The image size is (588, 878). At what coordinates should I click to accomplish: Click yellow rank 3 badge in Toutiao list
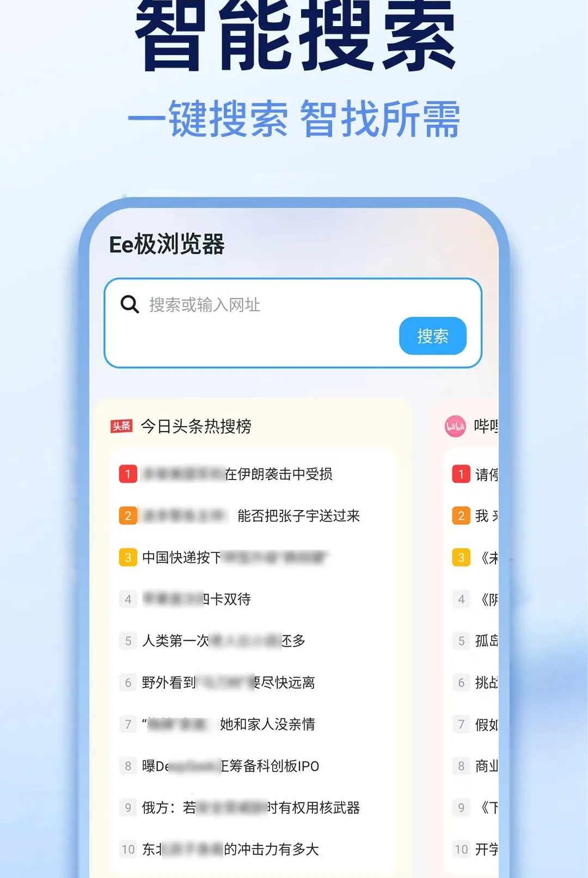(x=128, y=557)
